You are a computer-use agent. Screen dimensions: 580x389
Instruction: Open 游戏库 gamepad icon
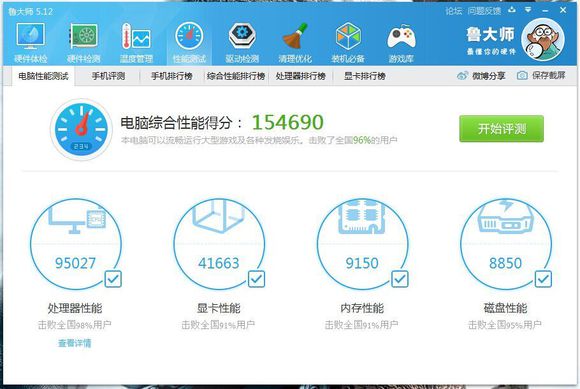click(401, 37)
